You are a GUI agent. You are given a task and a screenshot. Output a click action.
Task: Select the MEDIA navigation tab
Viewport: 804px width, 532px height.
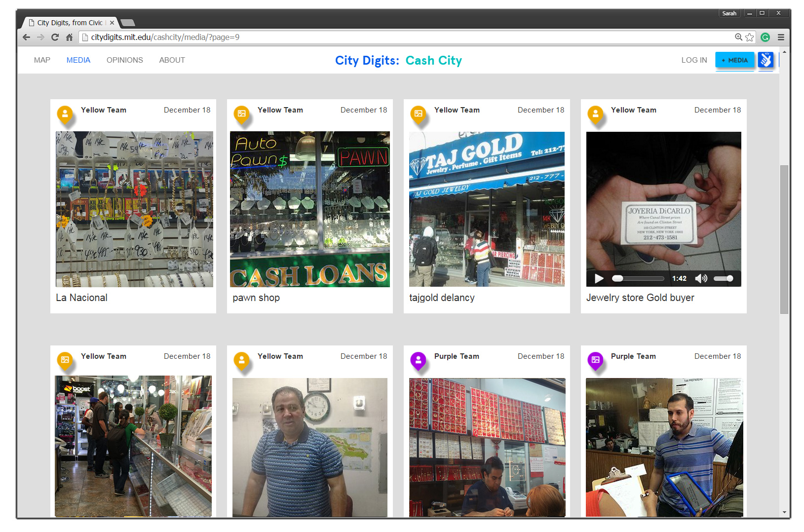coord(78,60)
